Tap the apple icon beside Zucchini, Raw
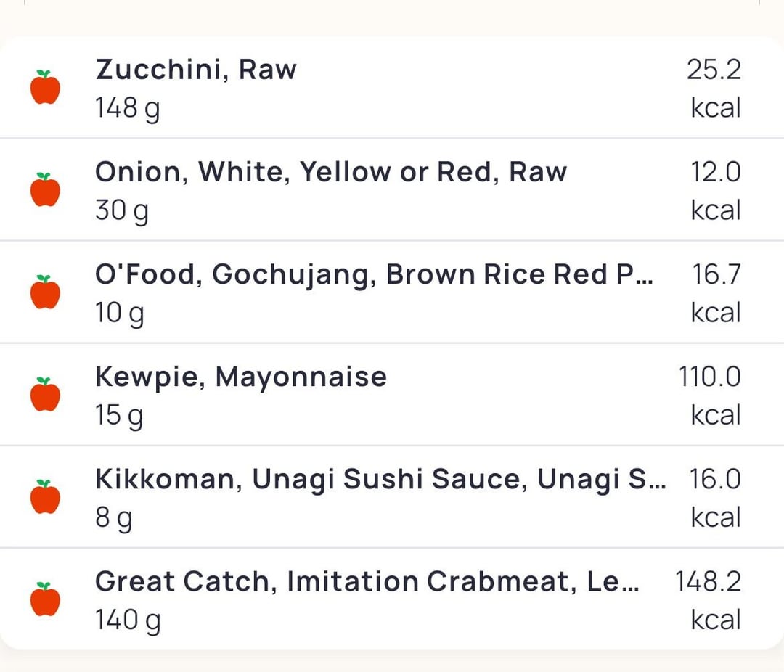 click(x=45, y=88)
